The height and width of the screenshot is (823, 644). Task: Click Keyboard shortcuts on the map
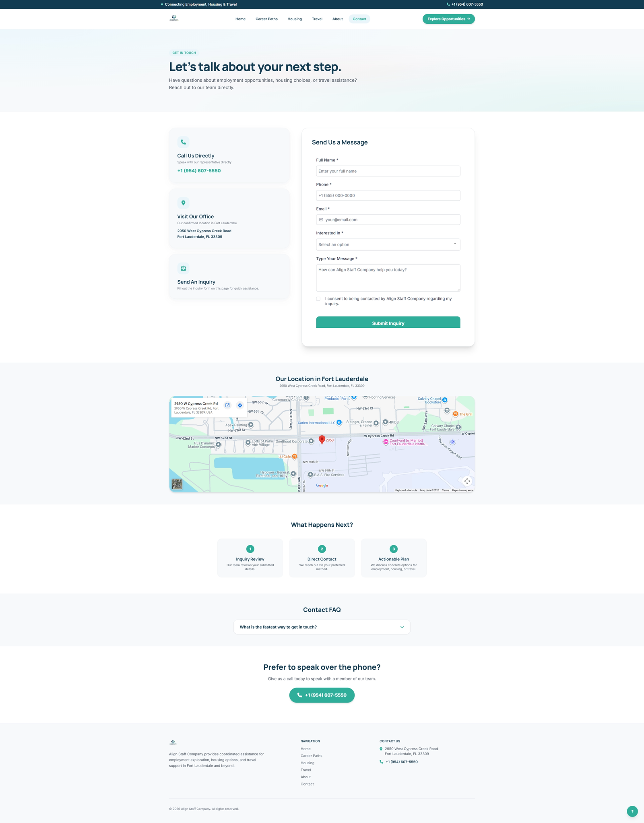coord(406,490)
